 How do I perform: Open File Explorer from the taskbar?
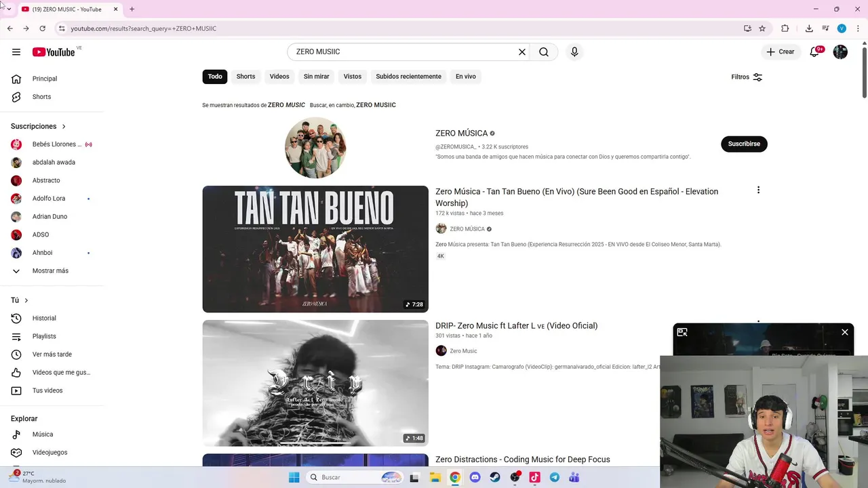[435, 477]
